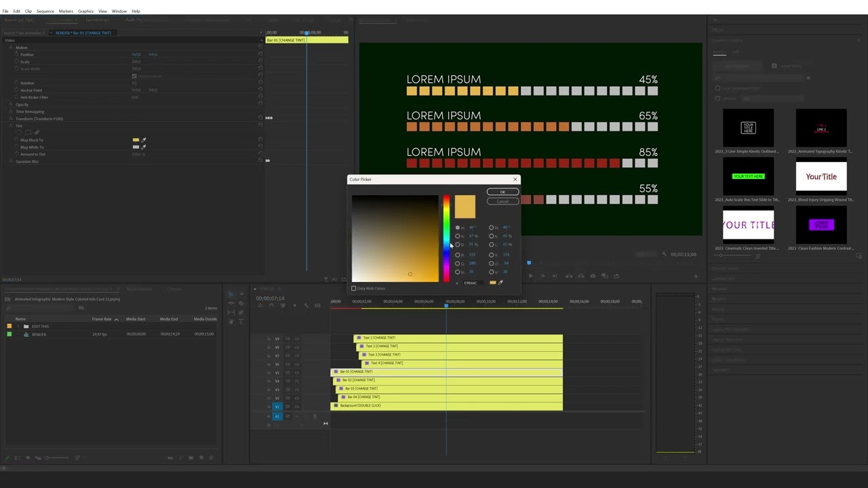Create a pen mask under Tint
The width and height of the screenshot is (868, 488).
pyautogui.click(x=37, y=132)
